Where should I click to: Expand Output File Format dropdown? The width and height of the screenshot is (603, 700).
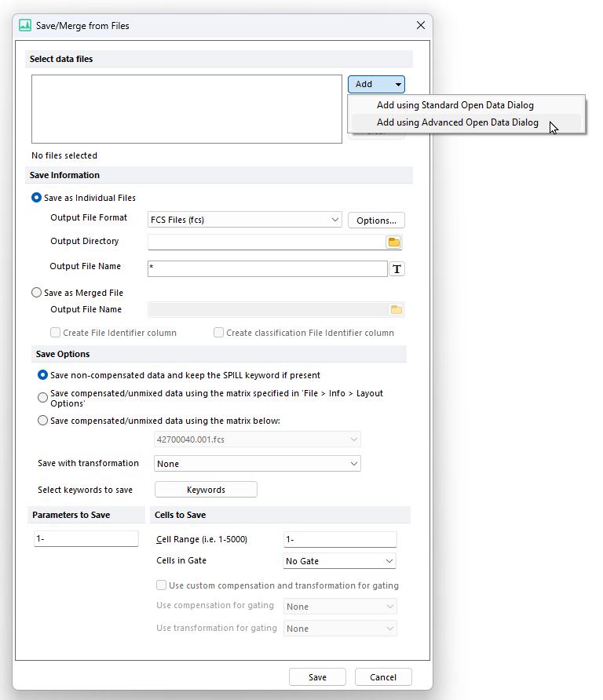click(x=245, y=220)
